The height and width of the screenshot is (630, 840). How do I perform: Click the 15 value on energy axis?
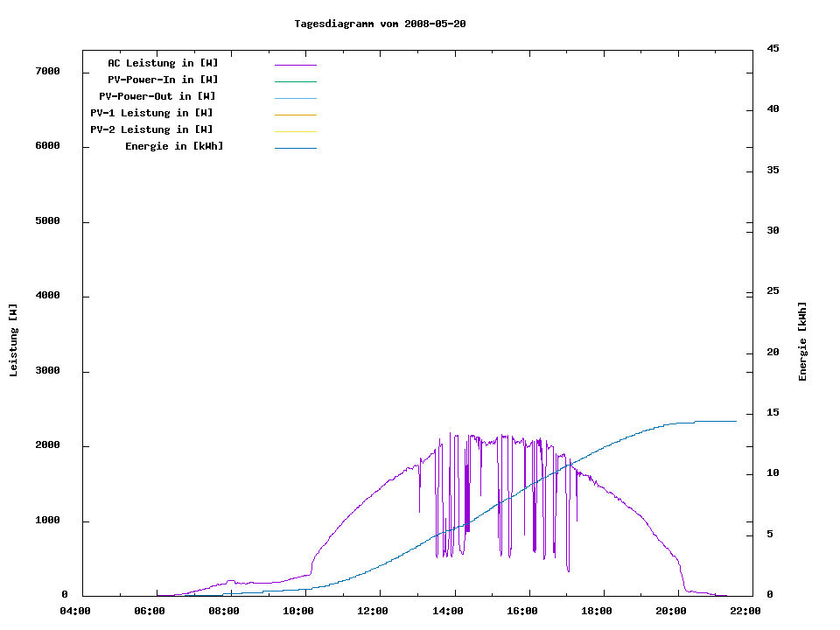pos(773,413)
